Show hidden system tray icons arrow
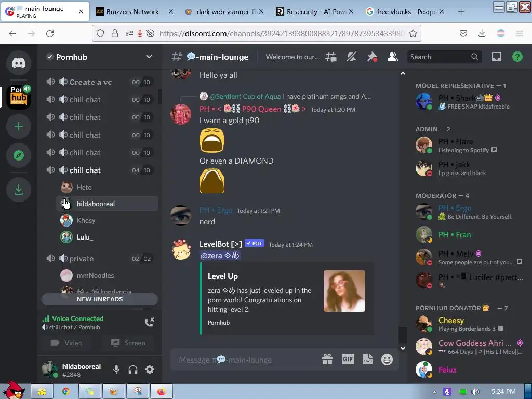This screenshot has height=399, width=532. pyautogui.click(x=434, y=392)
